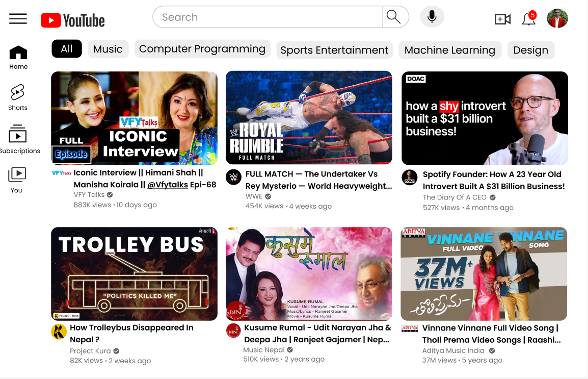Open VFY Talks channel name
Viewport: 588px width, 379px height.
(x=89, y=195)
